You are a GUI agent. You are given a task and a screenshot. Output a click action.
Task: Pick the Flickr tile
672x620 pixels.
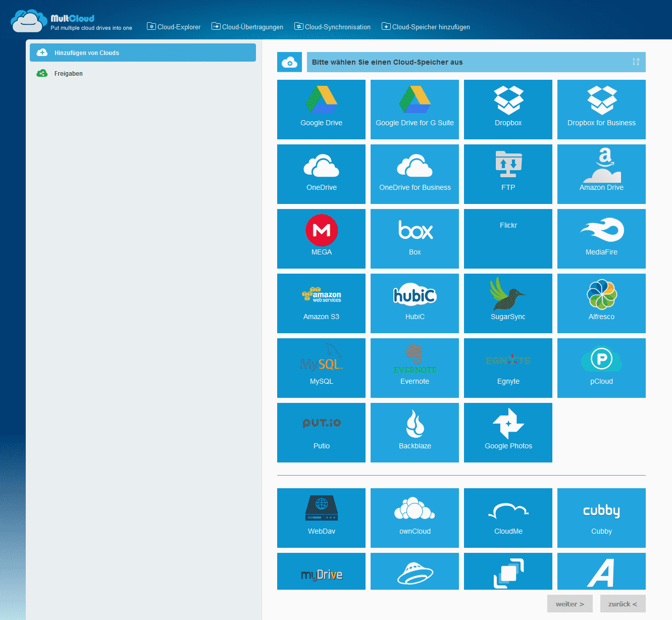click(508, 239)
